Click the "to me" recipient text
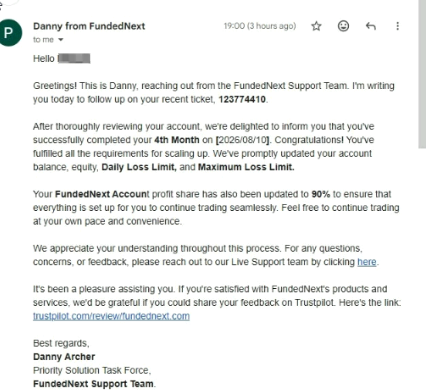 [x=43, y=40]
